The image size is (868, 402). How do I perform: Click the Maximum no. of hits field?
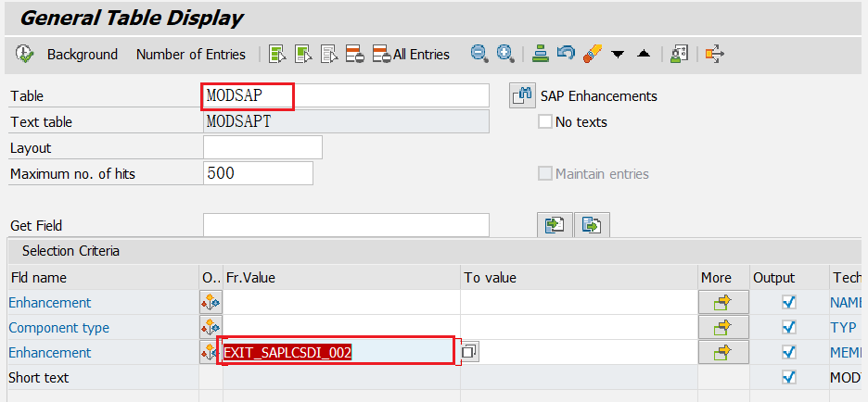coord(257,173)
